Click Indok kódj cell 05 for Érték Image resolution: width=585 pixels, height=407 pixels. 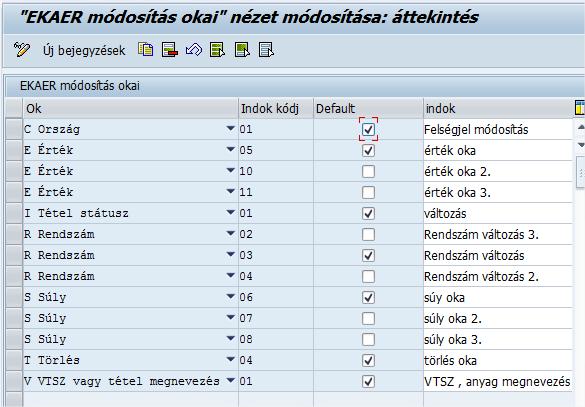[276, 150]
